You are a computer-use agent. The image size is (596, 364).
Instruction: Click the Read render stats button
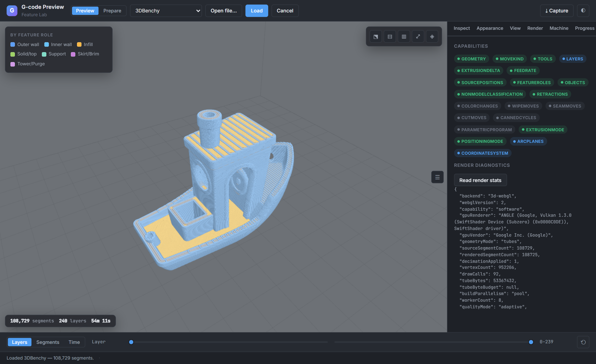[480, 180]
